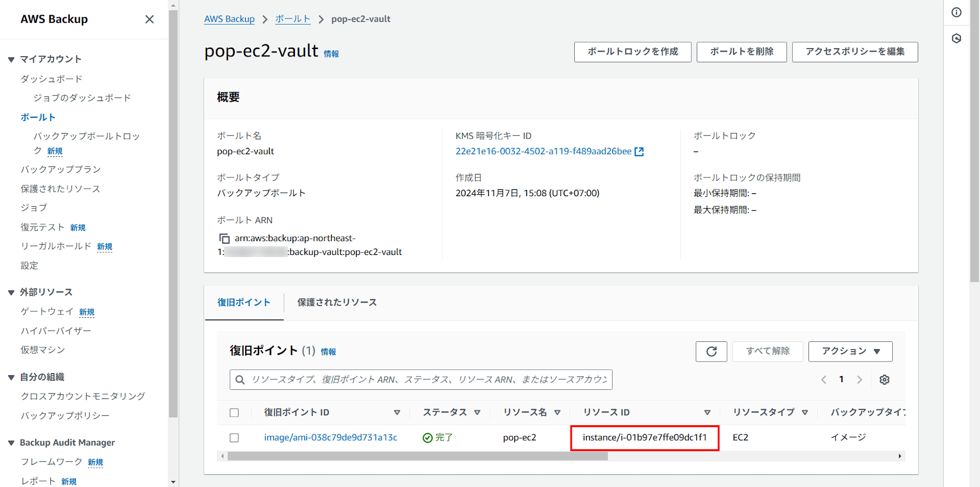
Task: Open バックアップボールトロック in sidebar
Action: 86,143
